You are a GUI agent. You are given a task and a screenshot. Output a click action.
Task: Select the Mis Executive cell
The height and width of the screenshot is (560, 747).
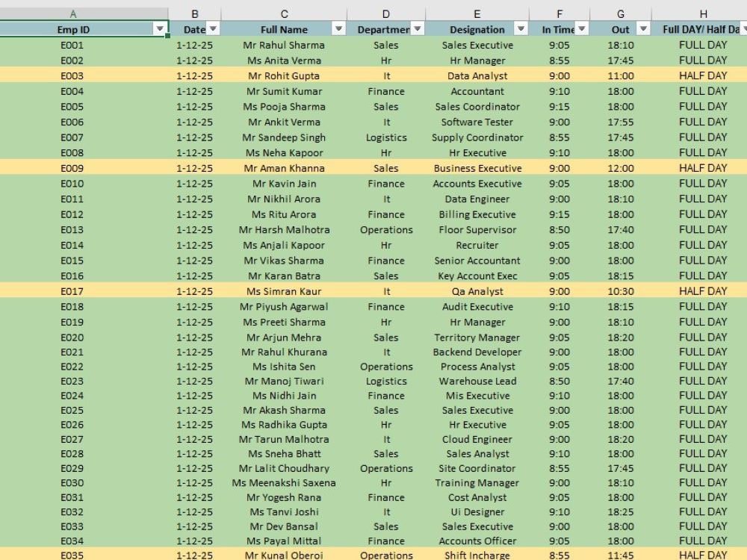(477, 396)
